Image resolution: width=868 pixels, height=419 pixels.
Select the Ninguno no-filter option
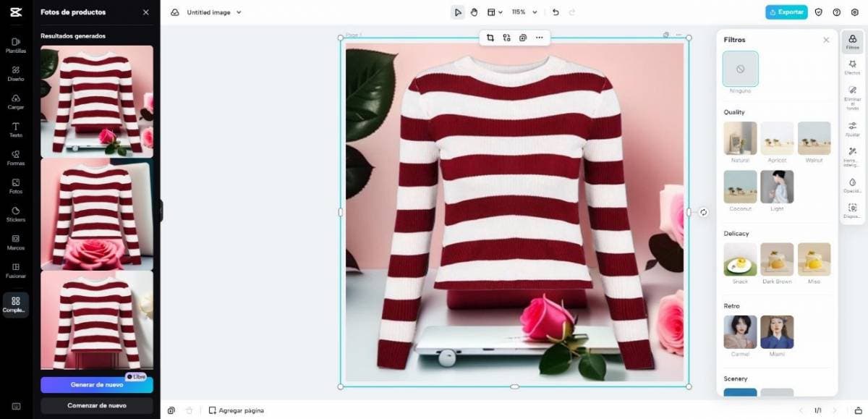point(740,69)
